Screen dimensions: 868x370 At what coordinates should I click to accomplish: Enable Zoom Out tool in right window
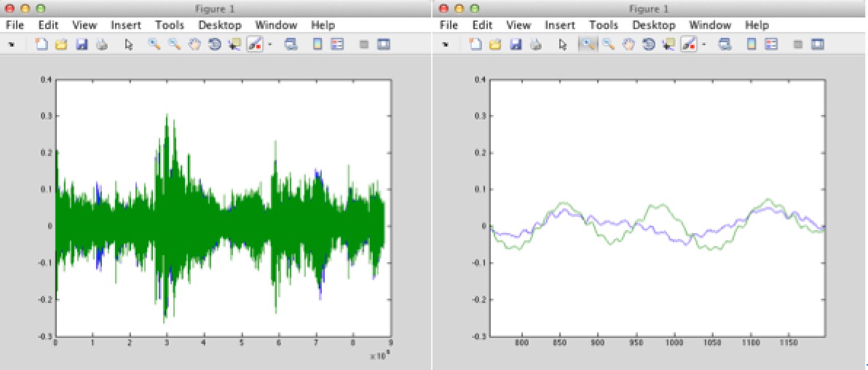608,45
